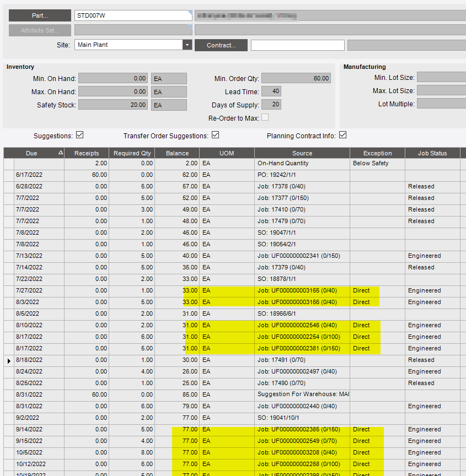Image resolution: width=466 pixels, height=476 pixels.
Task: Click the Lot Multiple field
Action: tap(441, 104)
